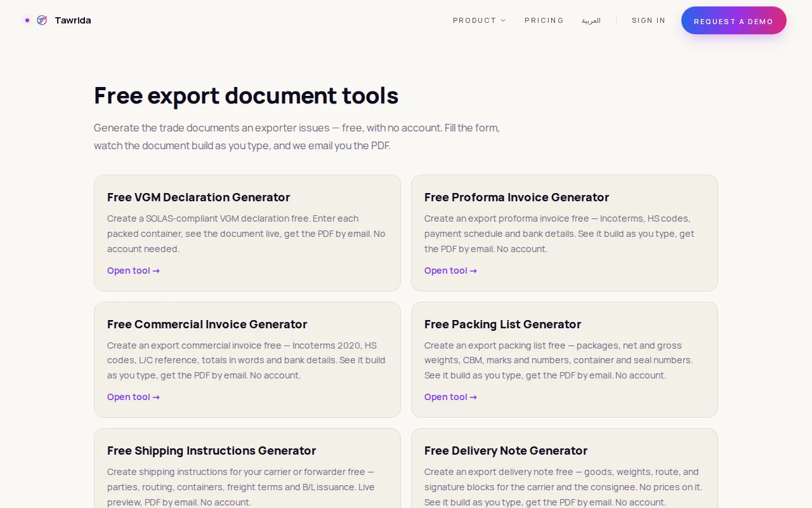The width and height of the screenshot is (812, 508).
Task: Open tool for Packing List Generator
Action: tap(450, 397)
